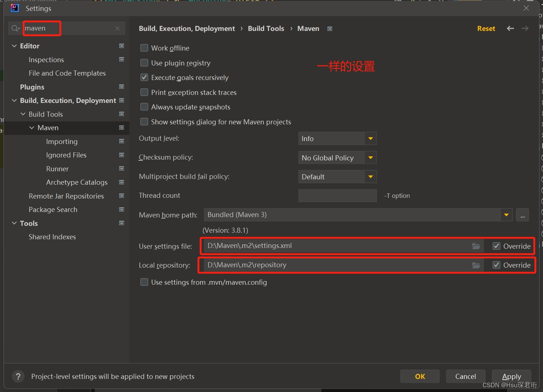Toggle Override for User settings file
This screenshot has height=392, width=543.
pyautogui.click(x=496, y=246)
